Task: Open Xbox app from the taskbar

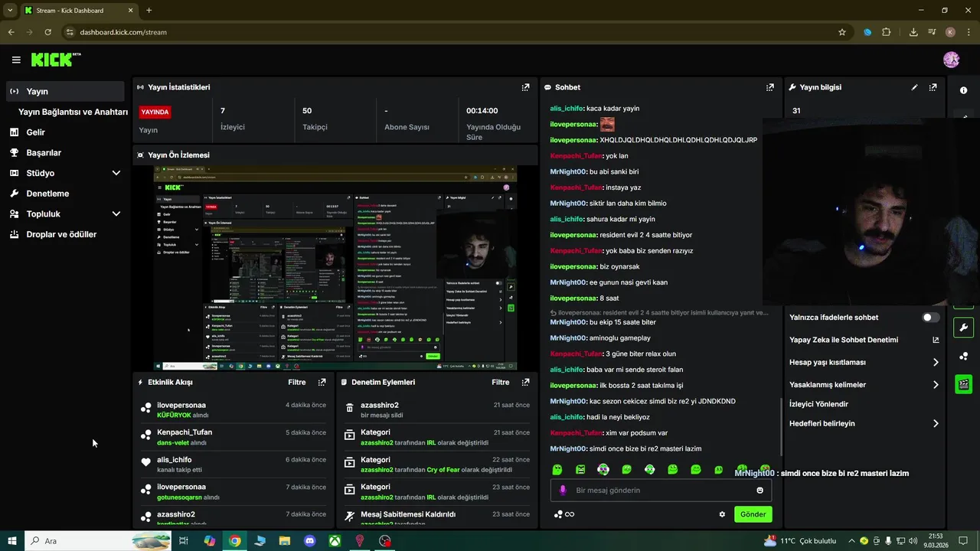Action: pyautogui.click(x=335, y=541)
